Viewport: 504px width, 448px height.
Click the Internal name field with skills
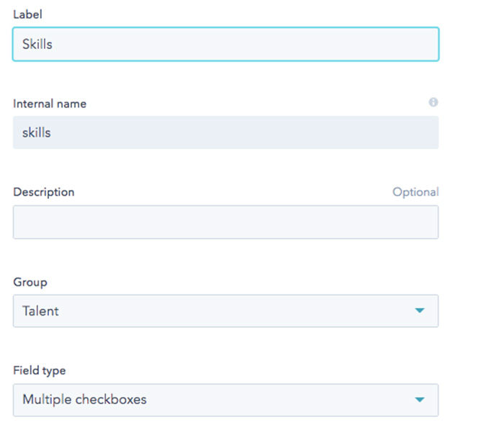pyautogui.click(x=225, y=133)
